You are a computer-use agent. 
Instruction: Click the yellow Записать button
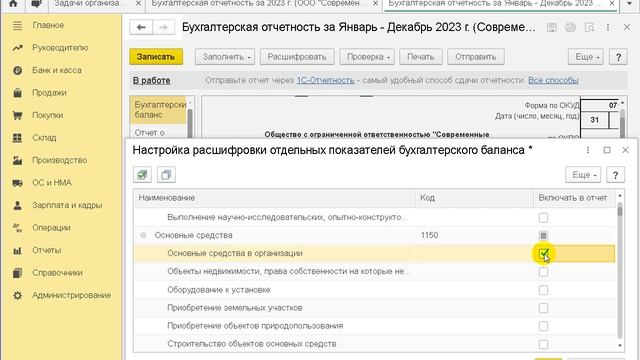(156, 57)
